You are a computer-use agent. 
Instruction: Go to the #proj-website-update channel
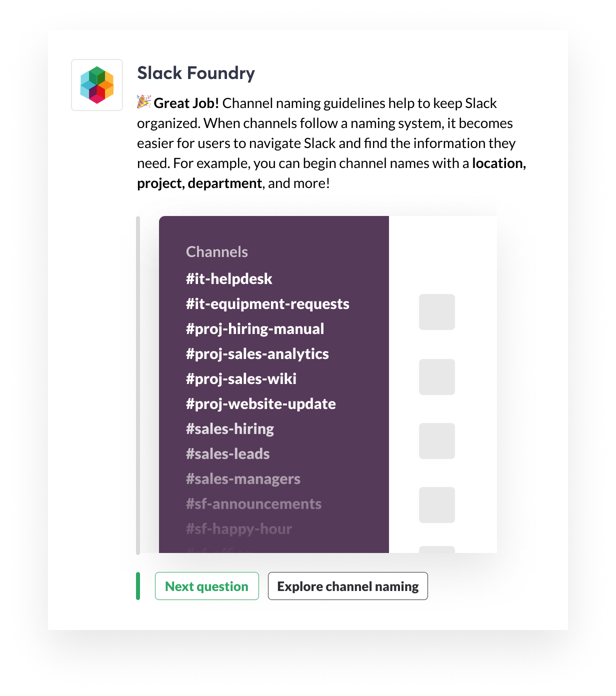point(261,404)
